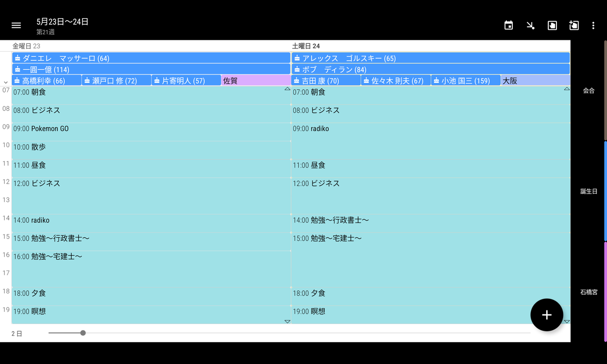Open Friday 15:00 勉強〜行政書士〜 event
Image resolution: width=607 pixels, height=364 pixels.
click(x=151, y=241)
